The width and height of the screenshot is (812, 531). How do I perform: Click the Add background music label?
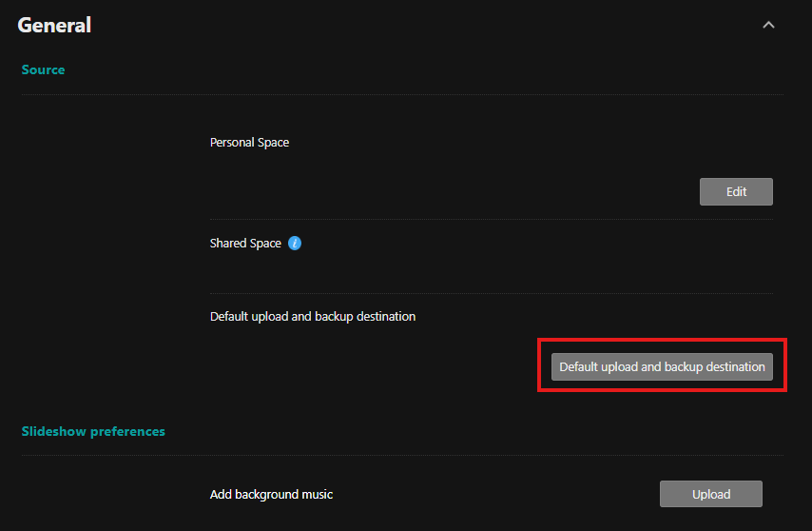pos(271,494)
